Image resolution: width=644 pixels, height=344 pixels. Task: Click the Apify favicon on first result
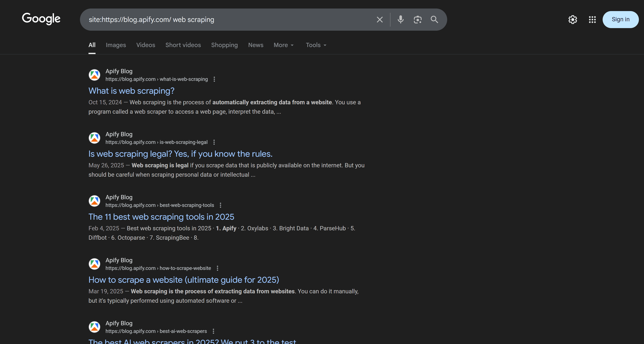pyautogui.click(x=94, y=75)
